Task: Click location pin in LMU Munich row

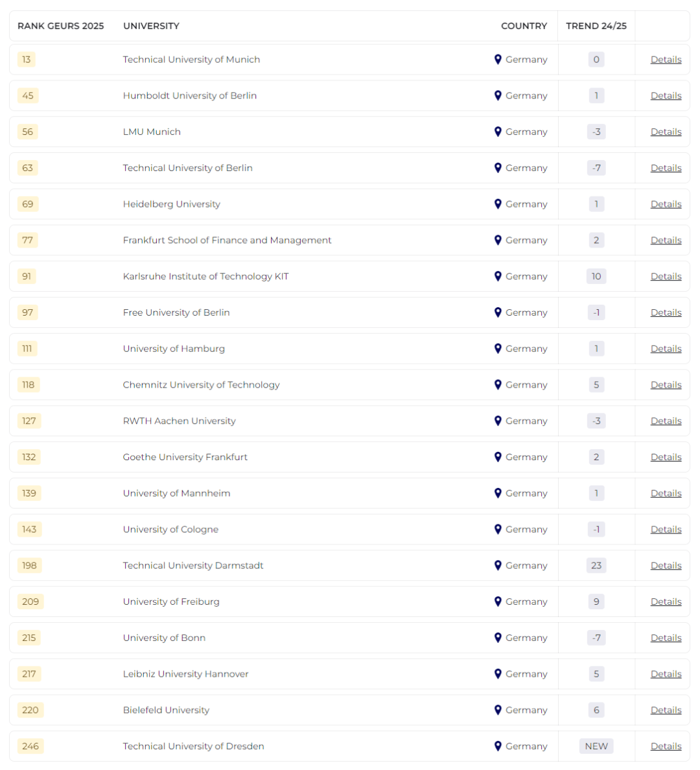Action: tap(498, 132)
